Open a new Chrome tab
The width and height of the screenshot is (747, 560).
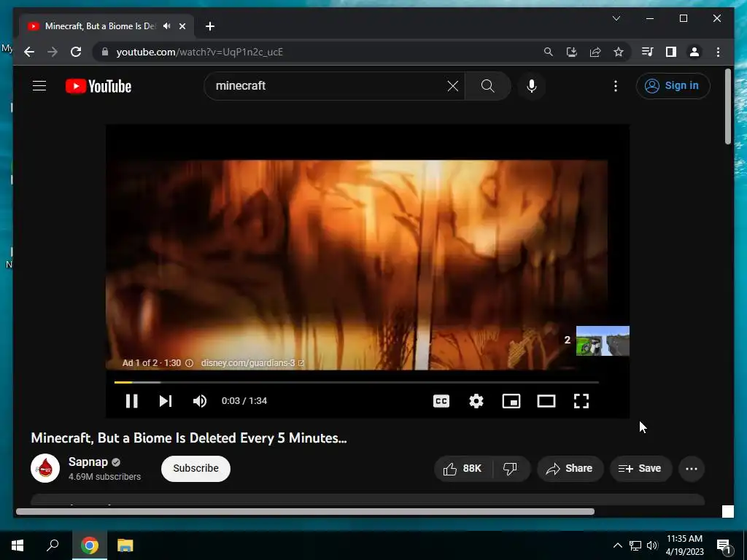coord(210,26)
